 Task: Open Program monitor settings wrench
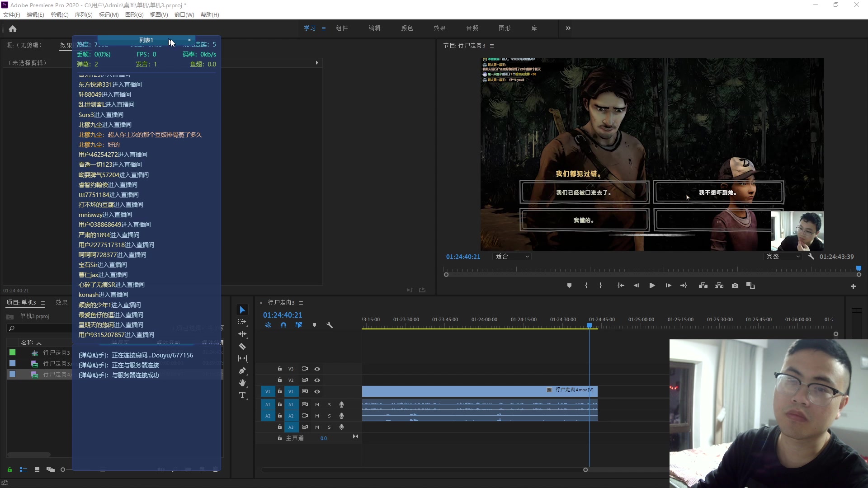tap(811, 256)
